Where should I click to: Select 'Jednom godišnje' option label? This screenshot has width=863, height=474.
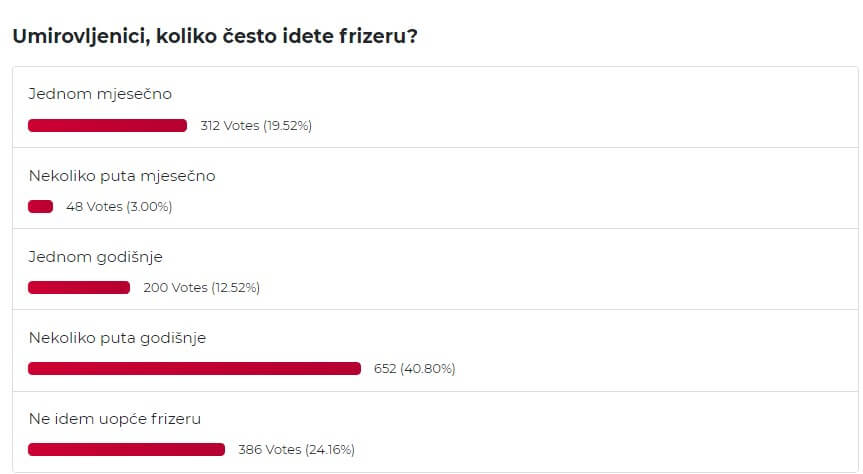click(95, 257)
